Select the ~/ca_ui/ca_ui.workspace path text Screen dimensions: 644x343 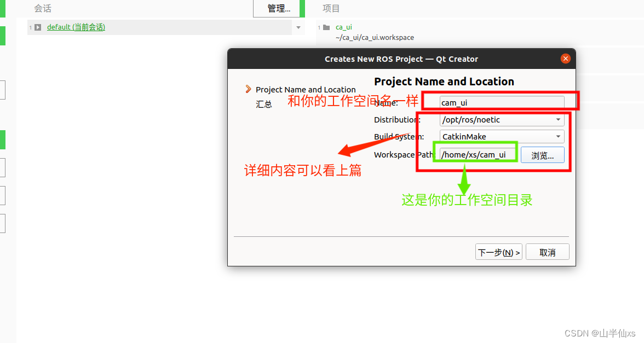375,37
